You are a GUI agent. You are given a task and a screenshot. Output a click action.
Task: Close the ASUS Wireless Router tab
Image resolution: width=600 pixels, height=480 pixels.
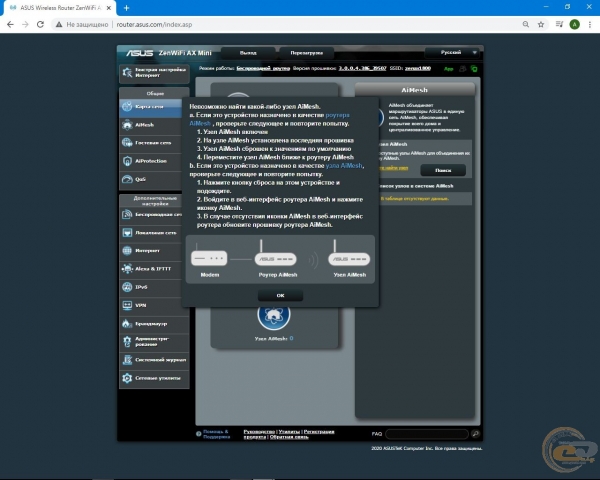coord(109,8)
